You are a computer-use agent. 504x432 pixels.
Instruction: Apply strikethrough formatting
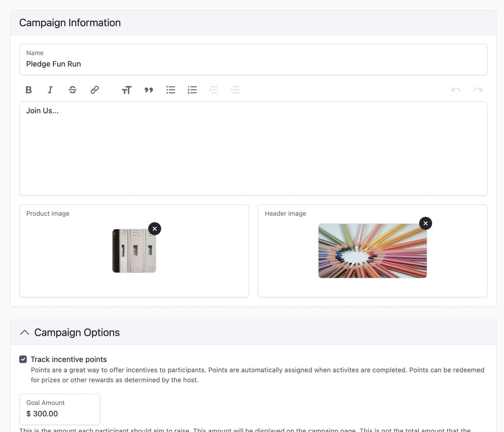pos(73,90)
